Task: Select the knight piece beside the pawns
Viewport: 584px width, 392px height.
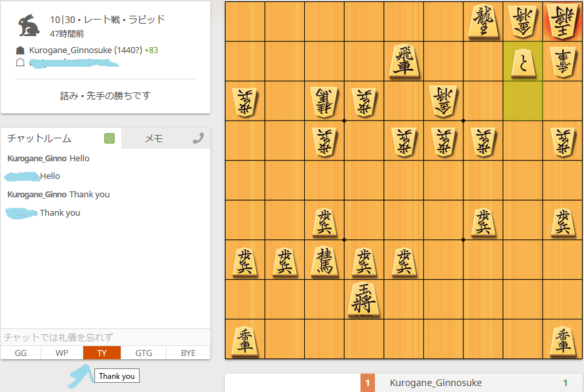Action: point(324,260)
